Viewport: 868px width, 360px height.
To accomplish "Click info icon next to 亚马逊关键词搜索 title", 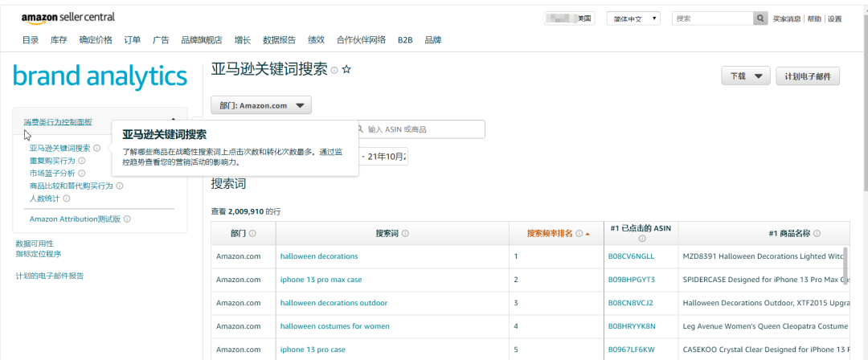I will pos(334,71).
